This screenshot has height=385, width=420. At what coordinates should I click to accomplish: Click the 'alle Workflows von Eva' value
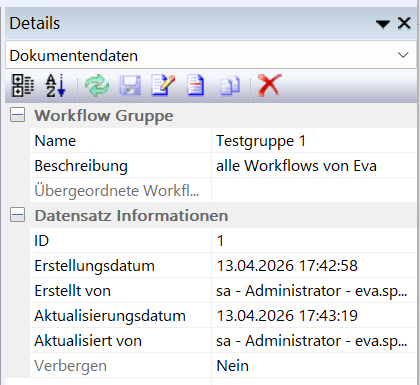coord(314,166)
